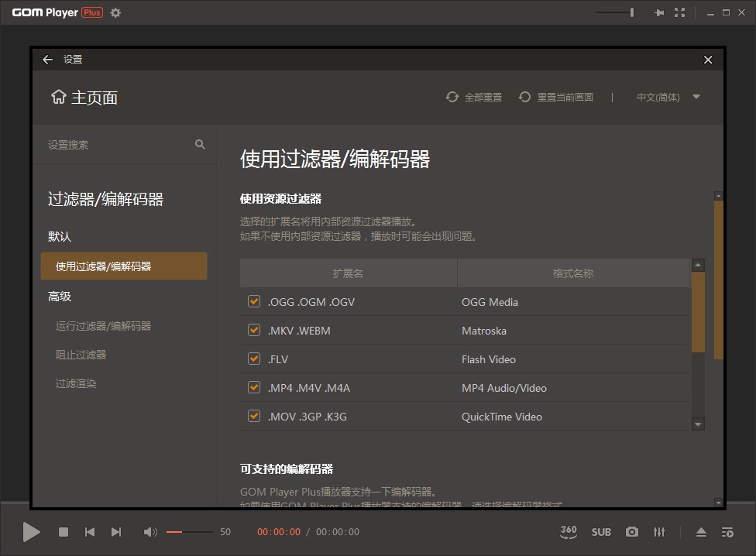
Task: Disable the .FLV Flash Video checkbox
Action: click(x=254, y=359)
